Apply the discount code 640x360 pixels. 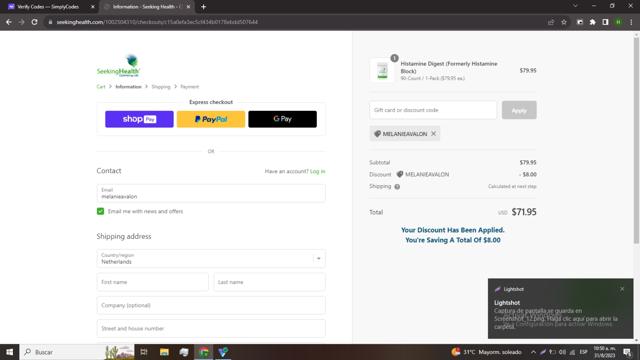pyautogui.click(x=519, y=110)
